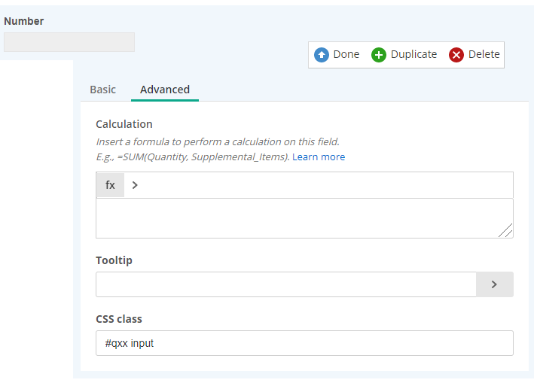Viewport: 534px width, 392px height.
Task: Click the Number field label
Action: 24,21
